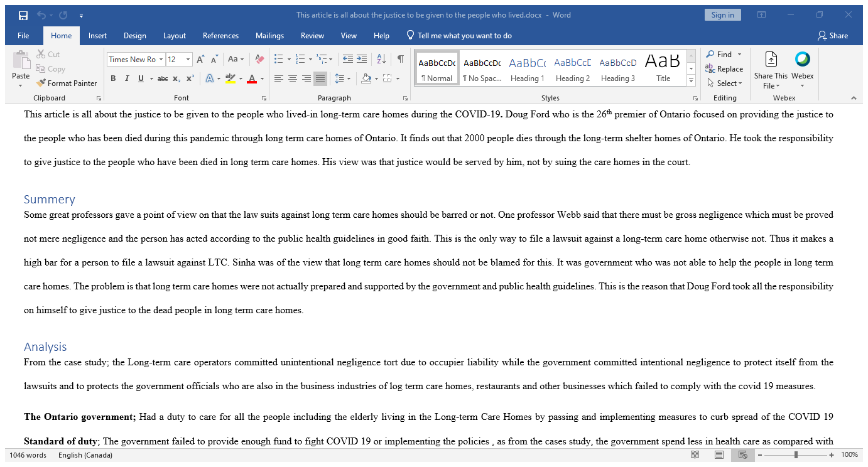Screen dimensions: 868x467
Task: Open the Review tab
Action: click(312, 36)
